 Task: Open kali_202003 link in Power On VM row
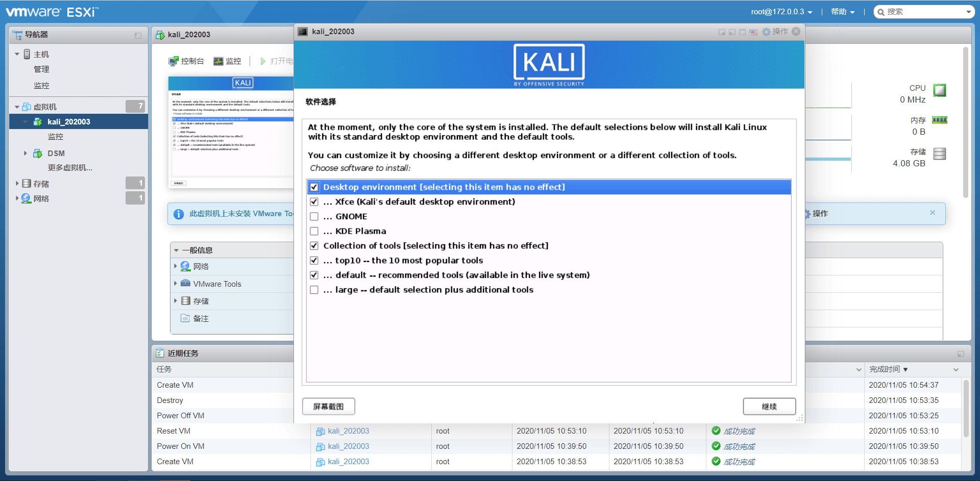pos(349,446)
